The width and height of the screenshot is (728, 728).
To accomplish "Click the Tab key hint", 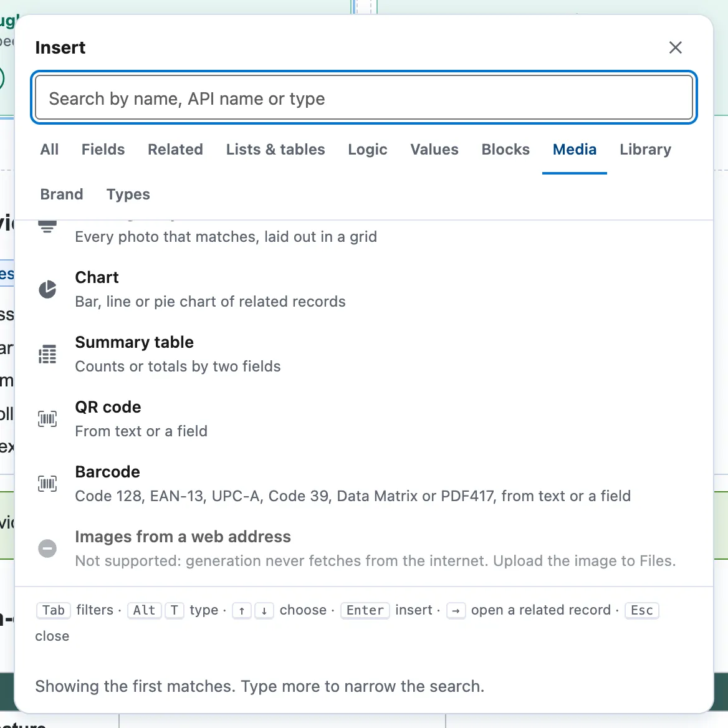I will (x=54, y=610).
